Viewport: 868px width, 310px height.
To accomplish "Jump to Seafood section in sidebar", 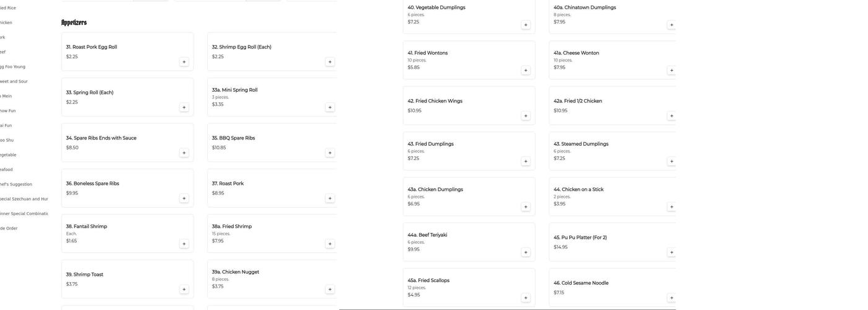I will pyautogui.click(x=6, y=170).
